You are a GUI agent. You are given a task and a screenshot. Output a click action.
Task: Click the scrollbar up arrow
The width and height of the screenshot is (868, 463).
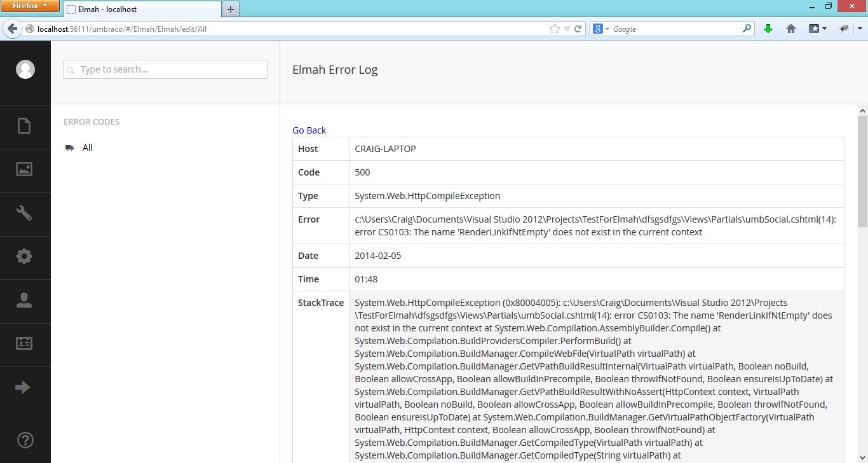click(862, 109)
